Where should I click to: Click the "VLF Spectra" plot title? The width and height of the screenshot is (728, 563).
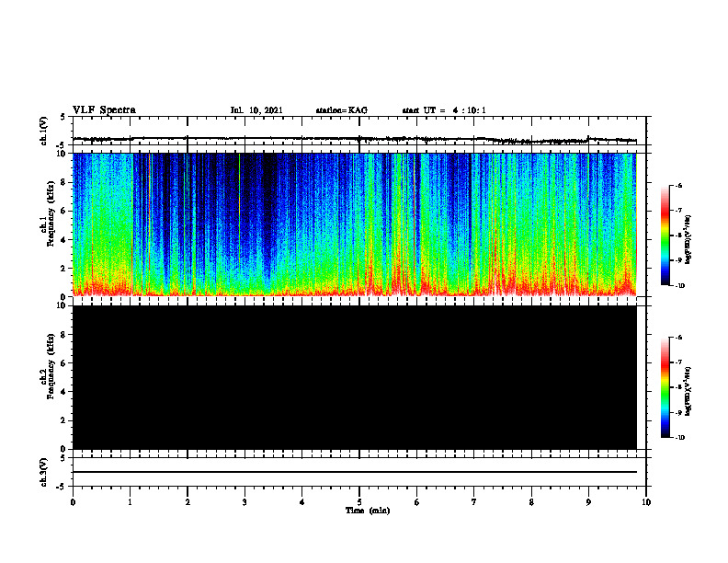click(104, 110)
